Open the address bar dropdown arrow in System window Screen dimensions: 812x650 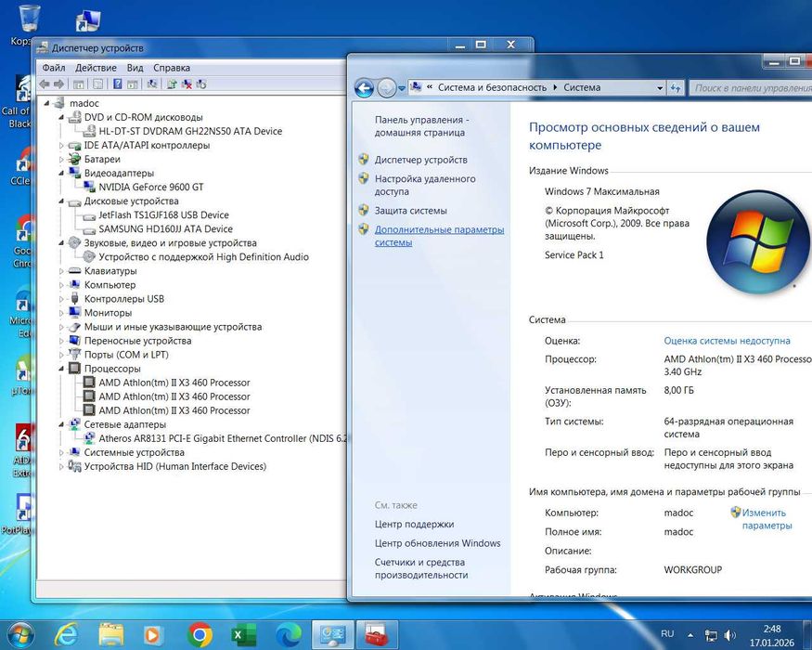(659, 88)
